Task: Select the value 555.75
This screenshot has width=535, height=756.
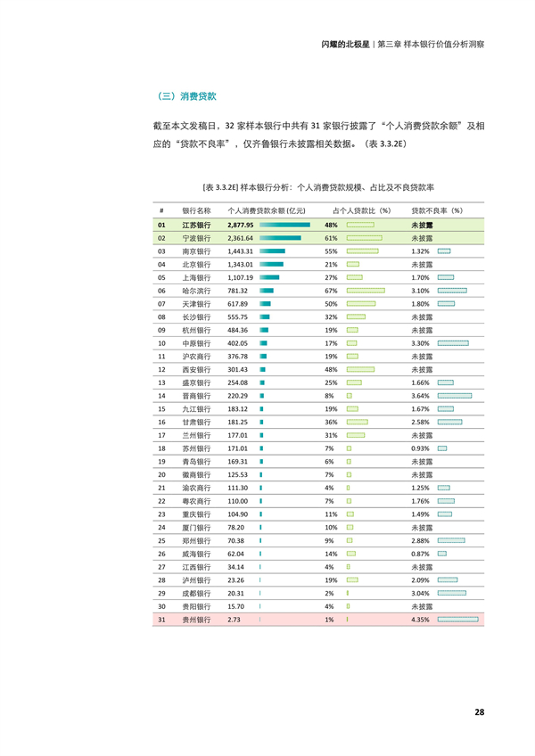Action: click(237, 317)
